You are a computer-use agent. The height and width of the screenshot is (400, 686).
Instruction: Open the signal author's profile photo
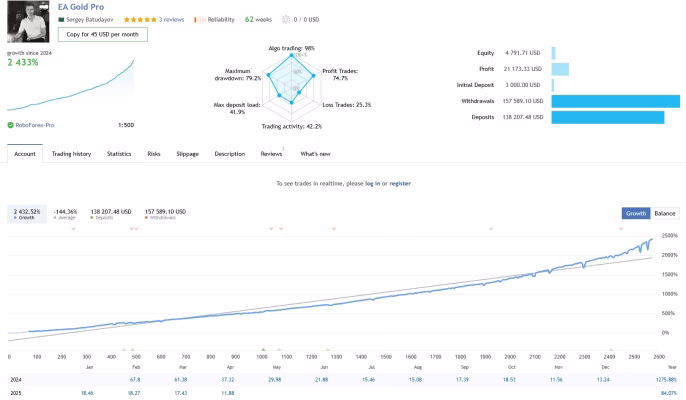point(28,21)
